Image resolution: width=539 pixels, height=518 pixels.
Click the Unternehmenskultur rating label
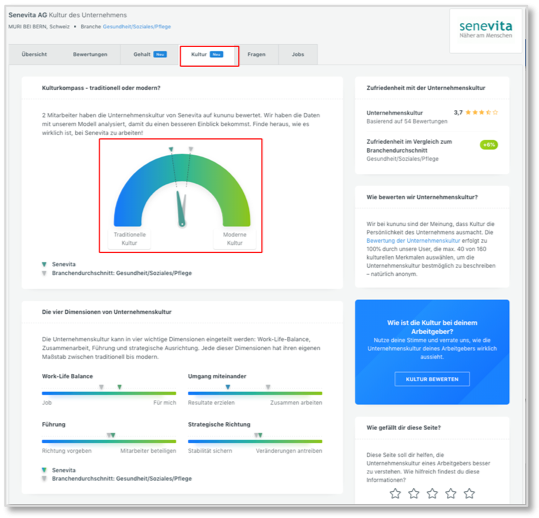click(x=395, y=113)
